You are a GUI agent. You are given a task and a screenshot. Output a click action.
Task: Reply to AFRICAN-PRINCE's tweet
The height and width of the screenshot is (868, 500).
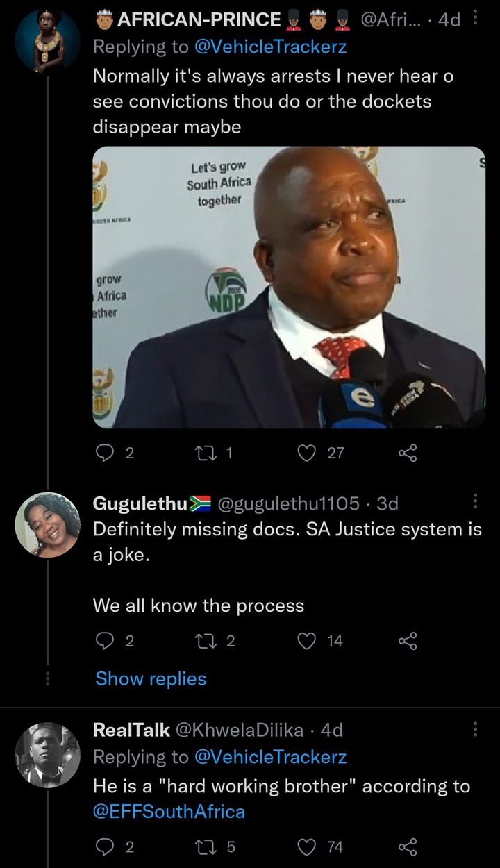pyautogui.click(x=104, y=453)
